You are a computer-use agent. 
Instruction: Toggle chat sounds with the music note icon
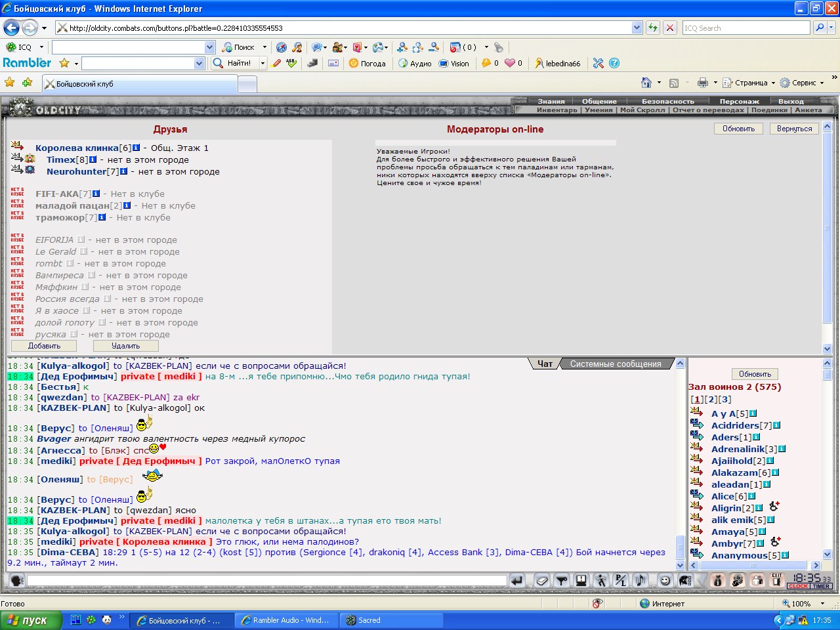[640, 581]
